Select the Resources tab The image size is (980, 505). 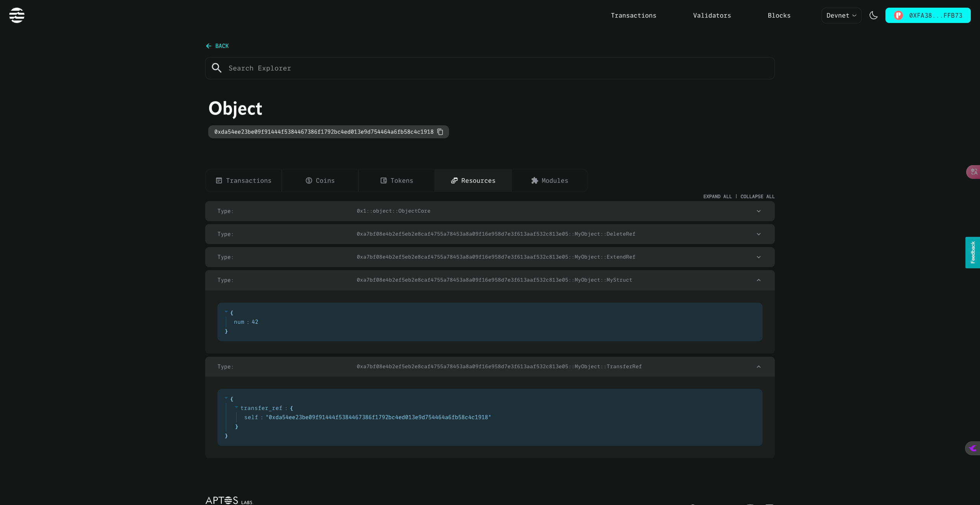click(x=473, y=180)
